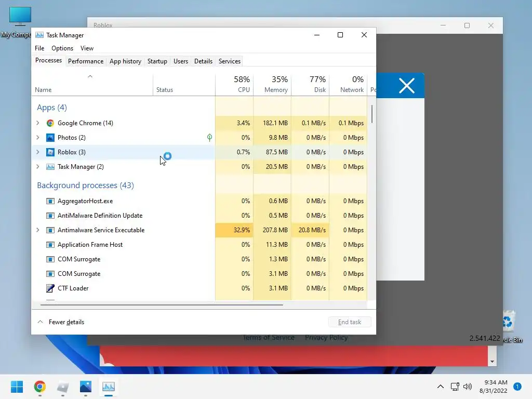Select the Application Frame Host row name
This screenshot has width=532, height=399.
tap(90, 245)
